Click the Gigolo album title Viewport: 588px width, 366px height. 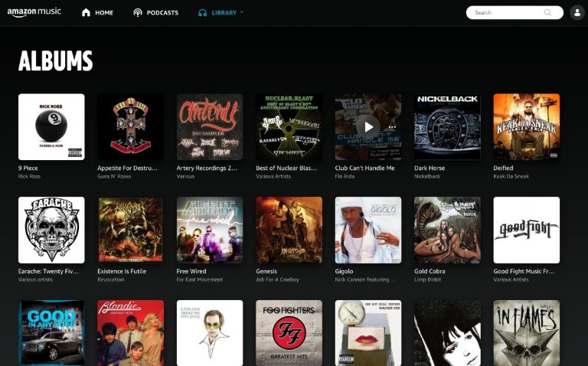tap(345, 271)
